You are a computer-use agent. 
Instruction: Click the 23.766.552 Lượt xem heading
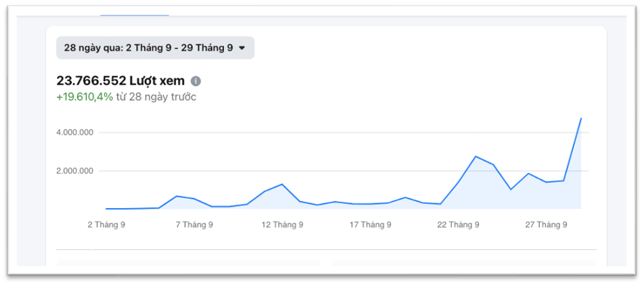120,81
